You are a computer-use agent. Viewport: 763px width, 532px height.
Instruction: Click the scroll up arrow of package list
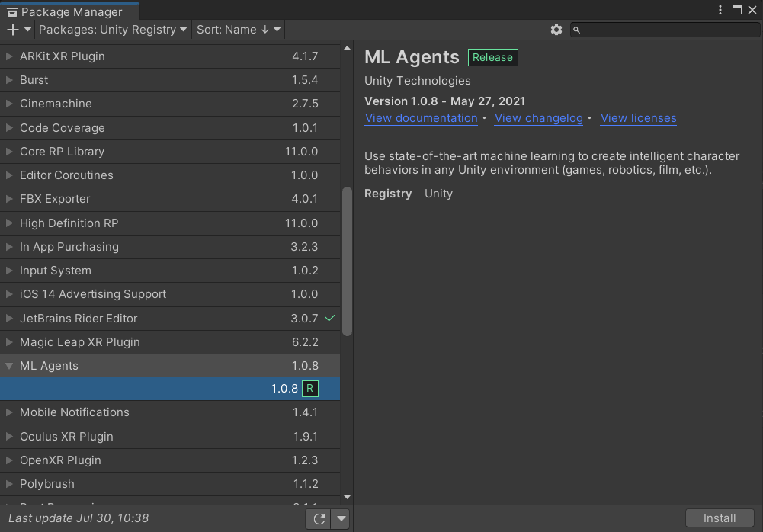[x=347, y=48]
